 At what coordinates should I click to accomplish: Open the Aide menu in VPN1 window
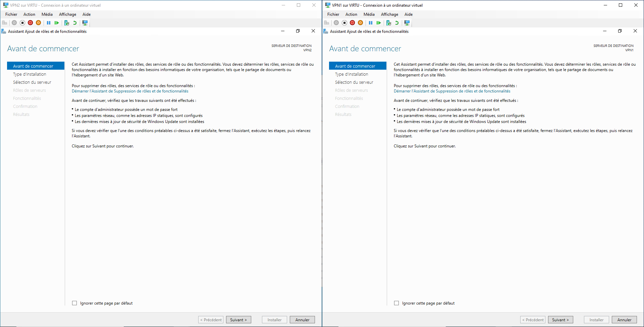408,14
